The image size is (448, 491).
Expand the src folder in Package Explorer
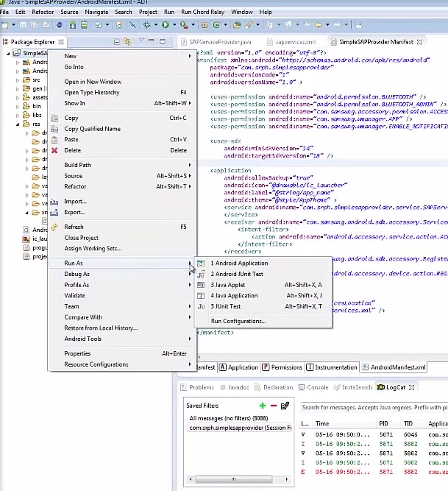point(18,80)
